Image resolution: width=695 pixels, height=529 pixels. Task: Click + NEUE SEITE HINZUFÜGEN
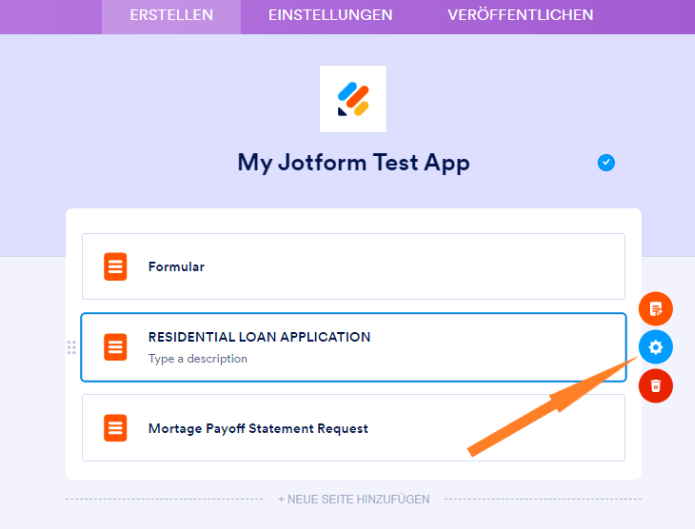354,499
